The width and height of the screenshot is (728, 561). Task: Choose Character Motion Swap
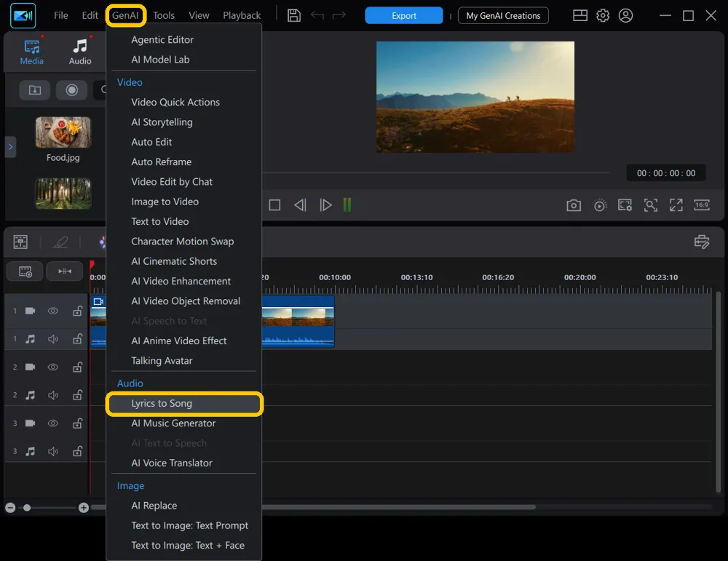[184, 242]
